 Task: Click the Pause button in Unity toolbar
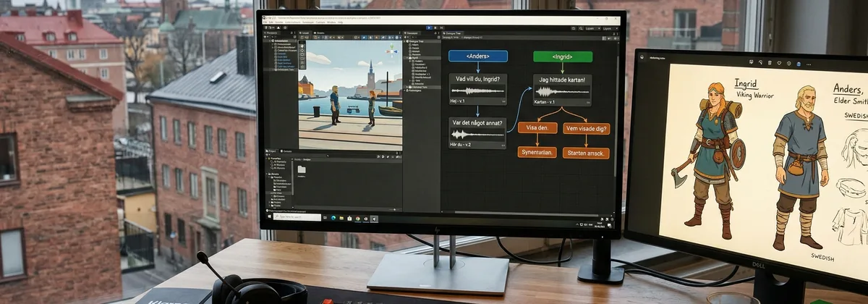pyautogui.click(x=435, y=28)
